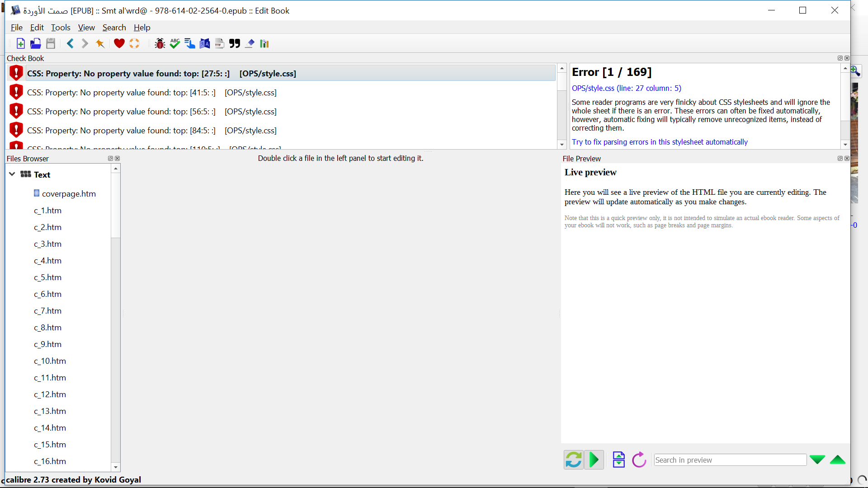Toggle the green play preview sync button

594,460
